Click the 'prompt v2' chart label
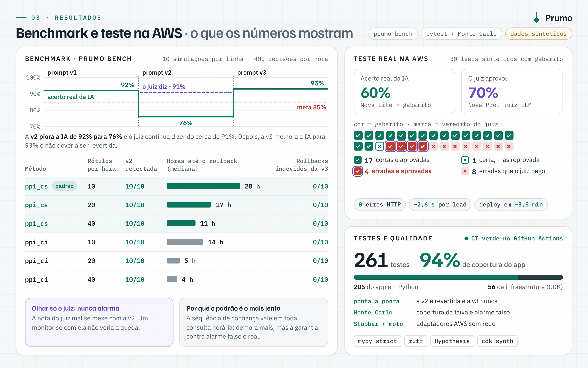The width and height of the screenshot is (588, 368). coord(157,73)
